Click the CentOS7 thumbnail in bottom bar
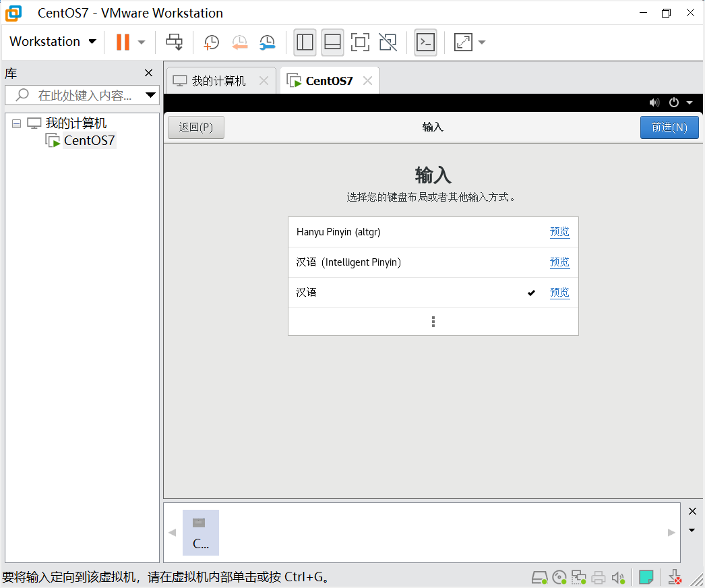 coord(201,532)
